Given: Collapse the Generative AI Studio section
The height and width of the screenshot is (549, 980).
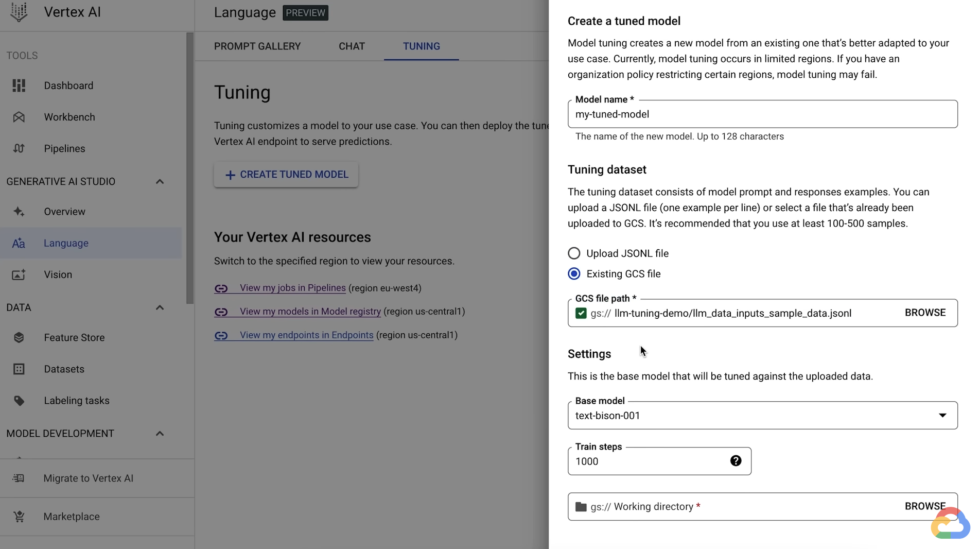Looking at the screenshot, I should coord(160,182).
